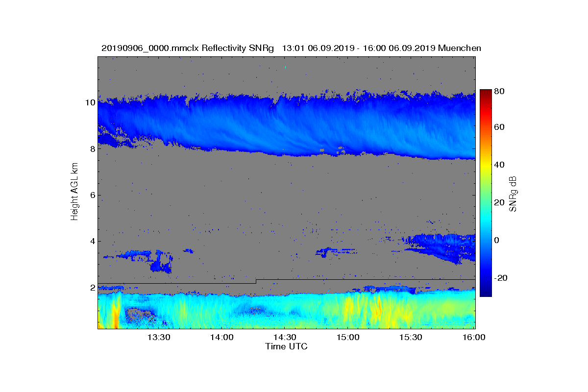Click the height tick label 4
588x392 pixels.
coord(92,241)
